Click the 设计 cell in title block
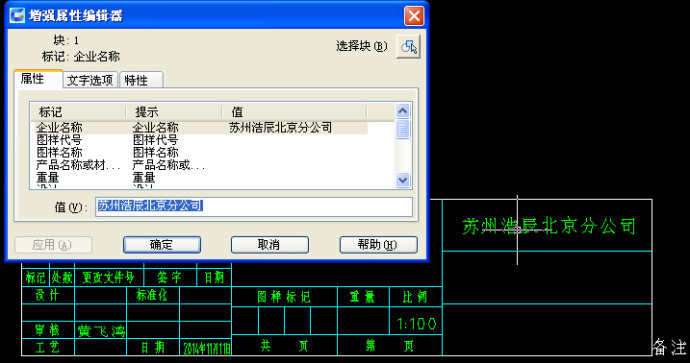690x363 pixels. pos(47,295)
